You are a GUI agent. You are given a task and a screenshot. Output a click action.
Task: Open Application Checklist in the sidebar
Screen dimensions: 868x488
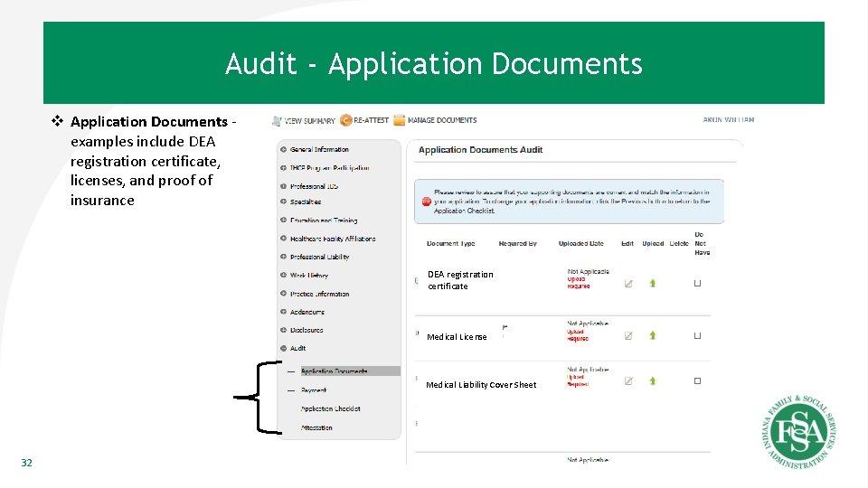331,408
